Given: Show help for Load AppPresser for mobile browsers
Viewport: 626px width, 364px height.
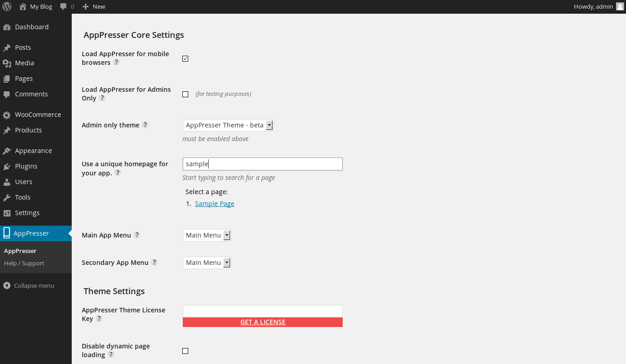Looking at the screenshot, I should point(116,62).
